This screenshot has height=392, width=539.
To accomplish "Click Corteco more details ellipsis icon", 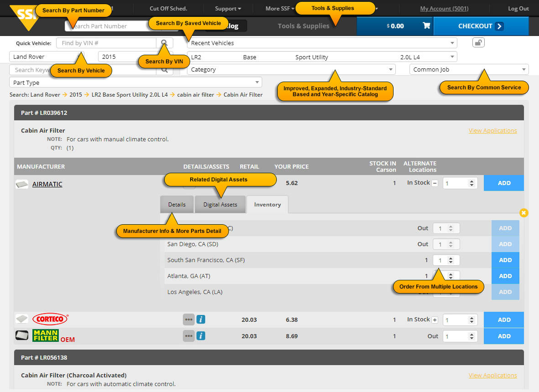I will pyautogui.click(x=189, y=320).
